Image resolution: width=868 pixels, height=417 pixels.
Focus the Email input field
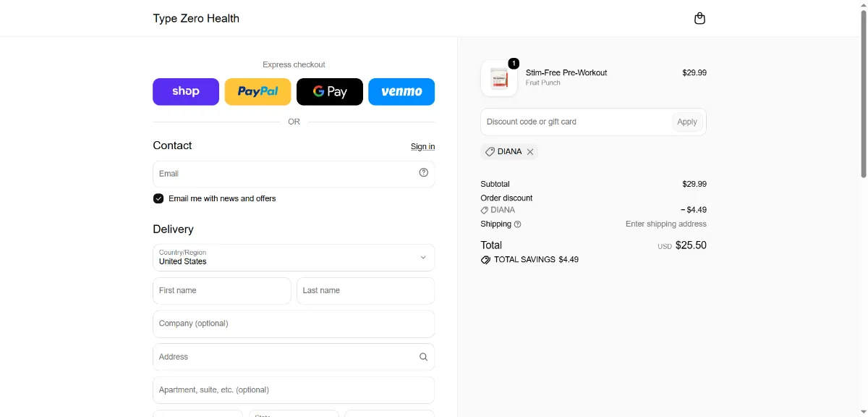click(294, 174)
